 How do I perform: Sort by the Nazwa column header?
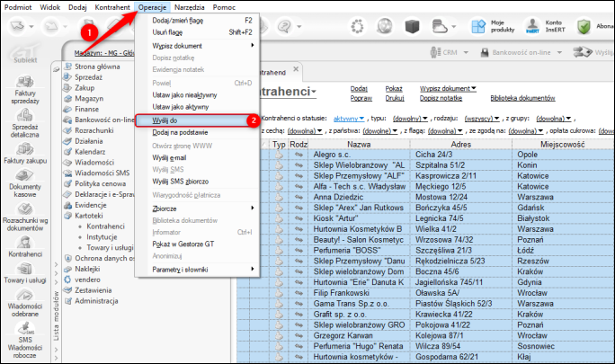(x=359, y=145)
